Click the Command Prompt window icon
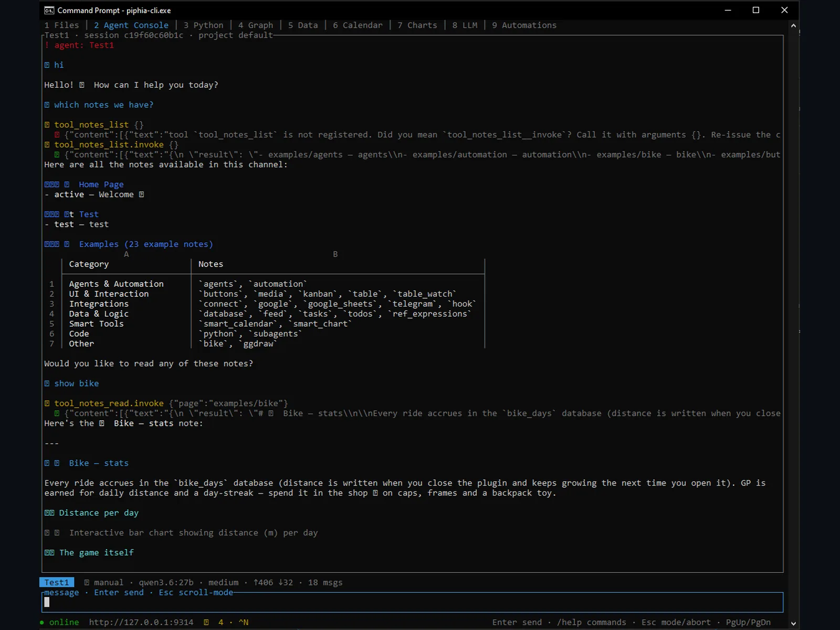 coord(49,10)
